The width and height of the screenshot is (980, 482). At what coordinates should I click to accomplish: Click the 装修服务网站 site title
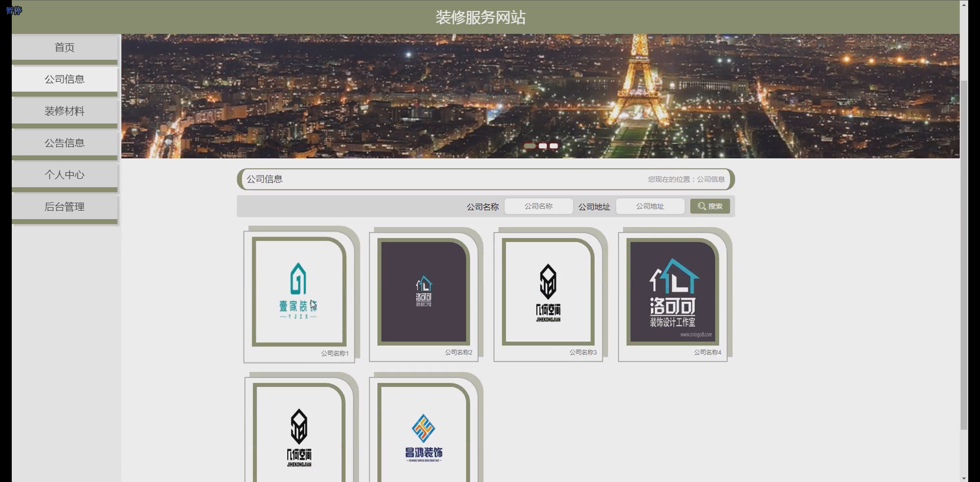[480, 17]
